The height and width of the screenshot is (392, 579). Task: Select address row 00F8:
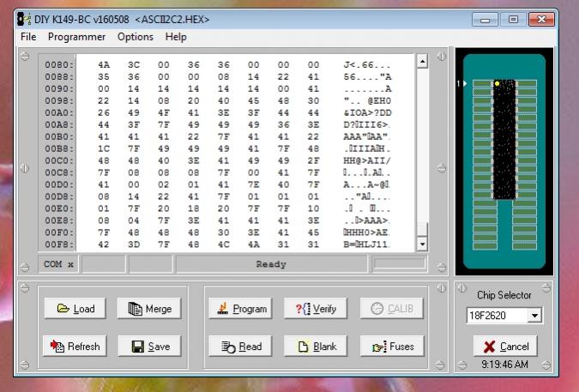pyautogui.click(x=59, y=244)
